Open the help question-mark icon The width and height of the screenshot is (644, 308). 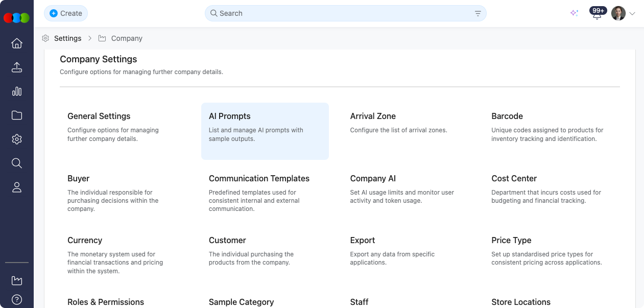[x=16, y=300]
